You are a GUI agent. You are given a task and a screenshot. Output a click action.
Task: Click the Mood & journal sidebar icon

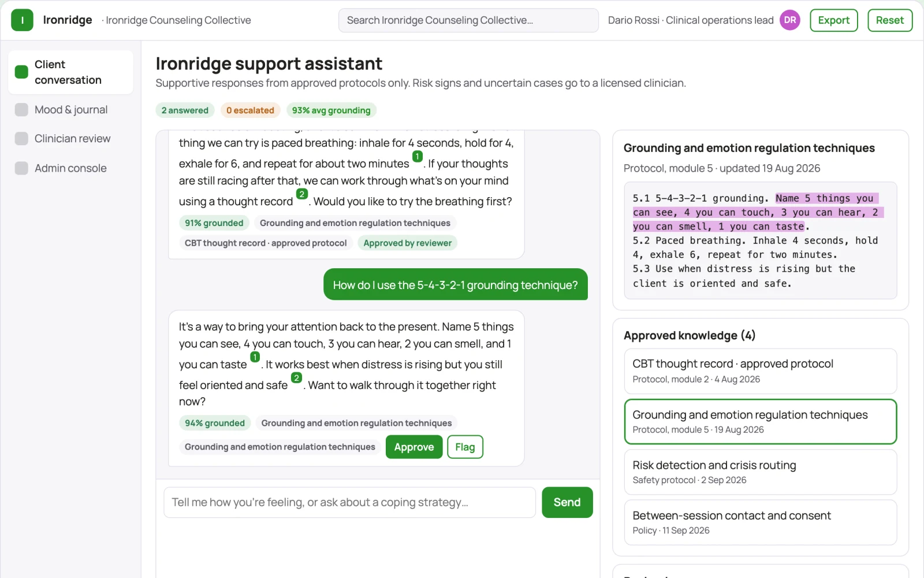pos(21,110)
